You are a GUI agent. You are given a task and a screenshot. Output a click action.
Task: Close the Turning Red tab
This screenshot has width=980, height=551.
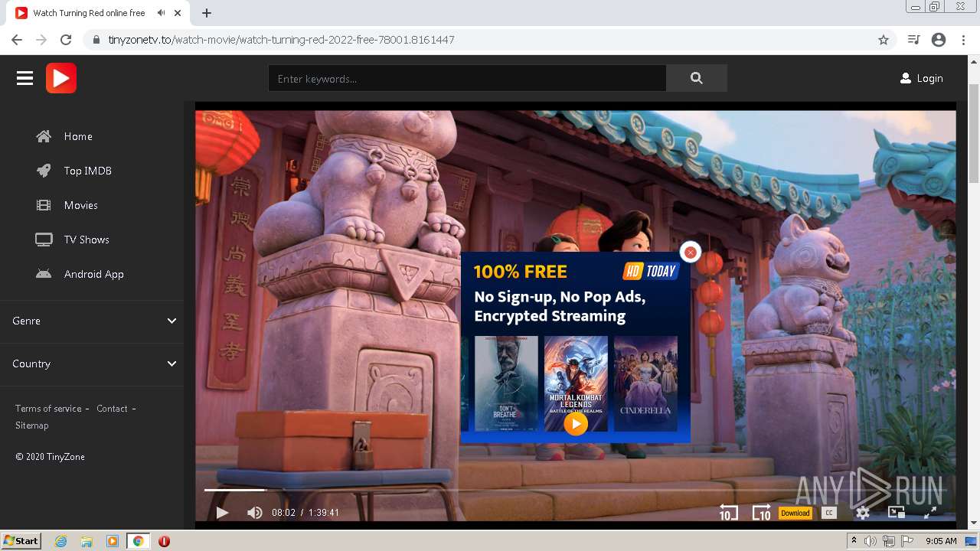coord(178,13)
